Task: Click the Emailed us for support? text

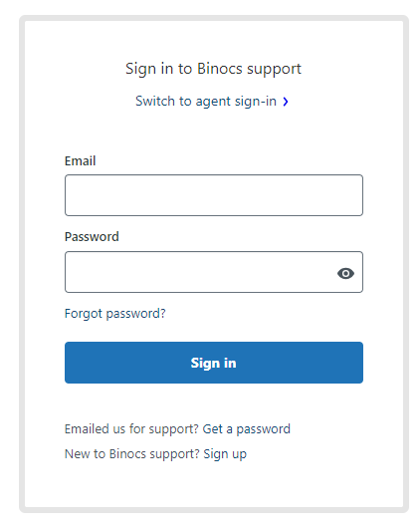Action: 132,429
